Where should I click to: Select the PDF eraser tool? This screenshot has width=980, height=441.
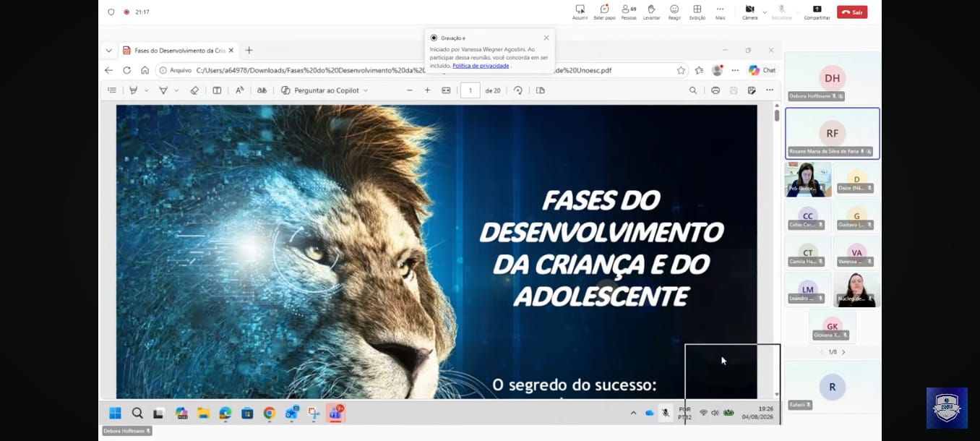[x=194, y=90]
